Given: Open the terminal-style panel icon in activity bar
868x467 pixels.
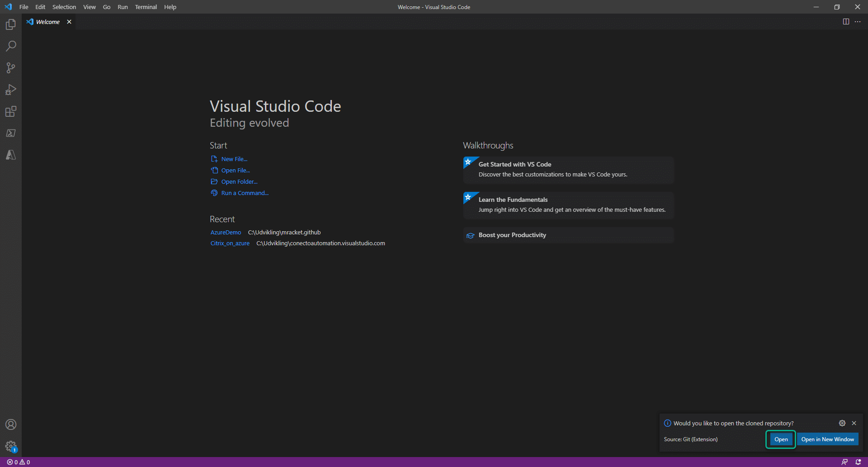Looking at the screenshot, I should (11, 133).
